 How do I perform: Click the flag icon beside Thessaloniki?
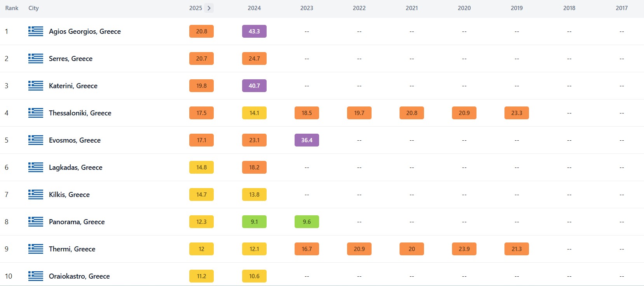pyautogui.click(x=36, y=113)
